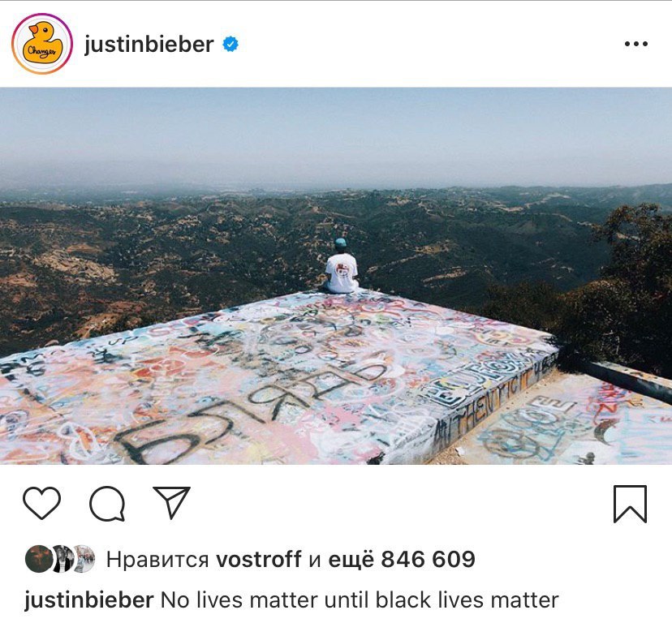Image resolution: width=672 pixels, height=623 pixels.
Task: Share the post with the paper plane icon
Action: tap(172, 502)
